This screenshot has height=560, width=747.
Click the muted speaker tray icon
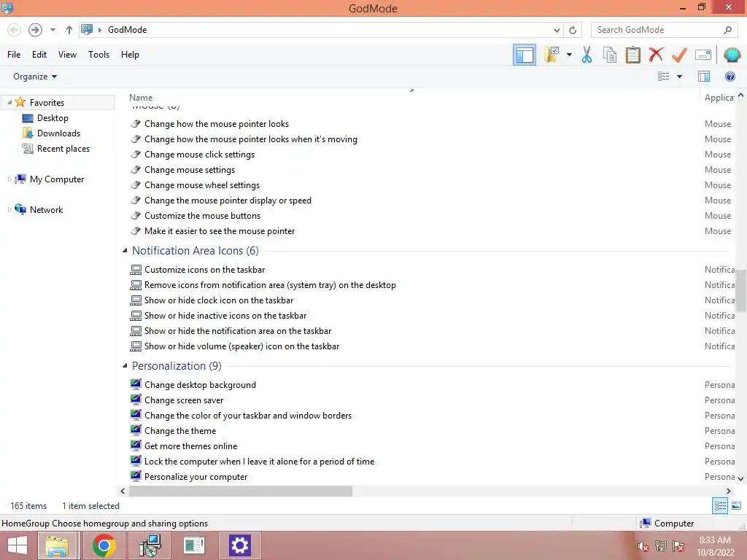[643, 547]
